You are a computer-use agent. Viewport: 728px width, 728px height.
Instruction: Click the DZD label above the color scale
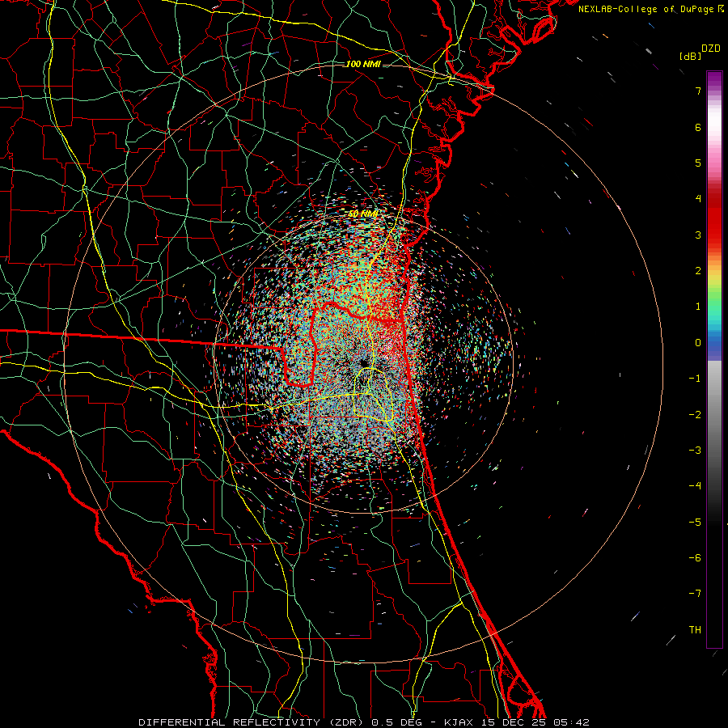click(711, 49)
